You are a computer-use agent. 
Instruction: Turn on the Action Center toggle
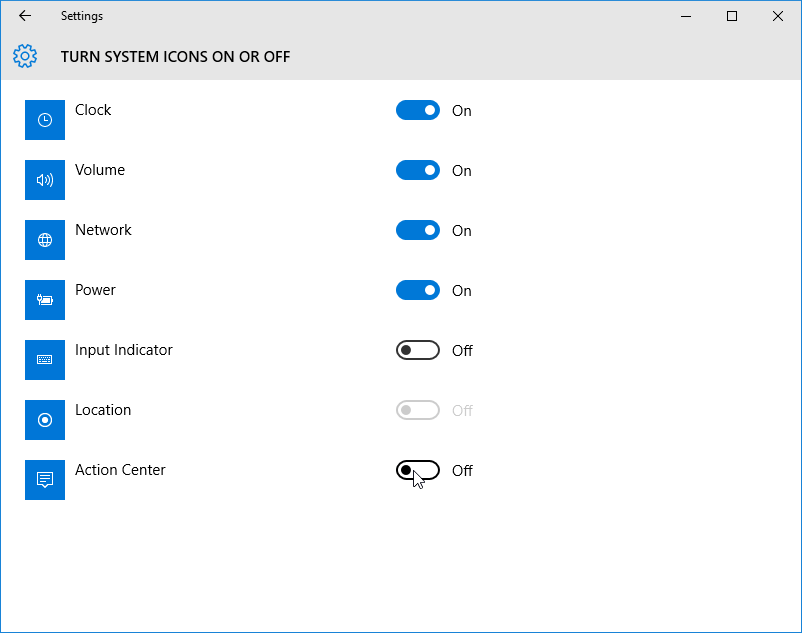[x=418, y=470]
